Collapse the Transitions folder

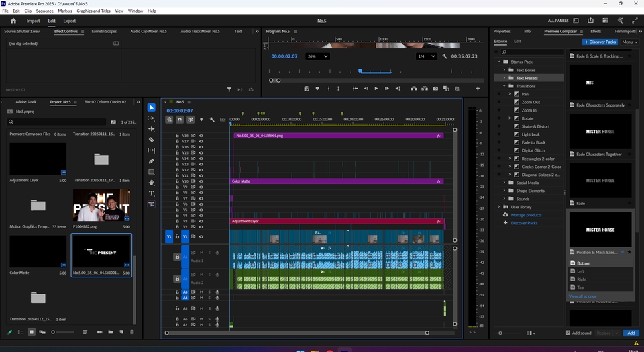pos(504,86)
